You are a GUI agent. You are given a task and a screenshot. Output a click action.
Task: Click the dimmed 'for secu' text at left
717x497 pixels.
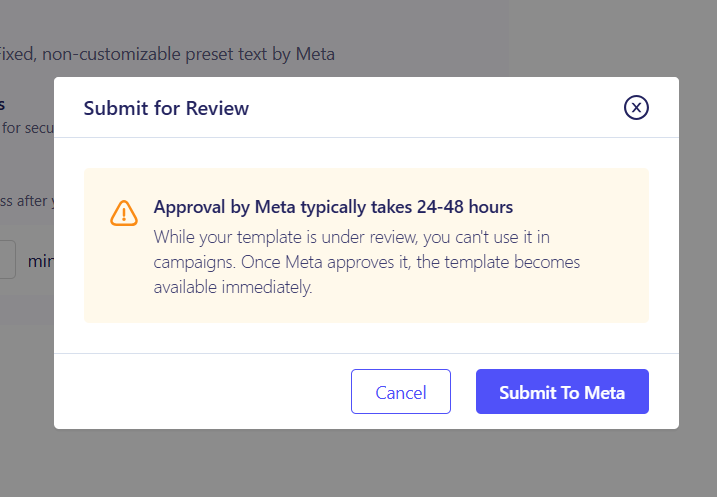coord(27,128)
